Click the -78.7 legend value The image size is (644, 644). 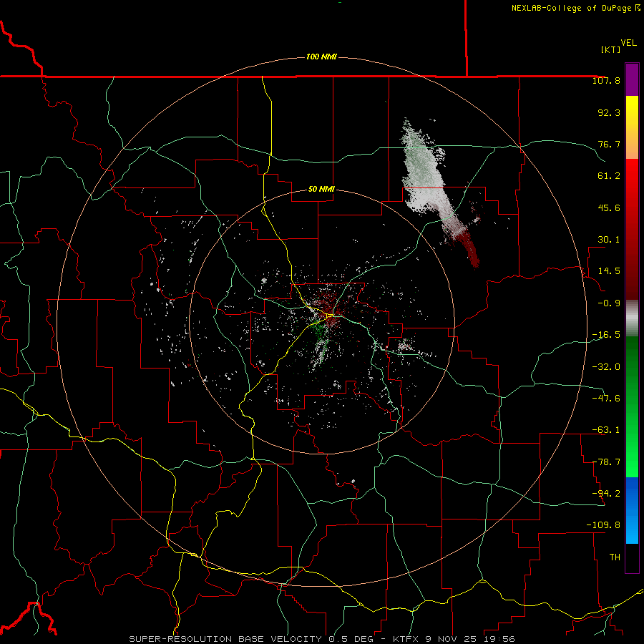click(x=606, y=462)
